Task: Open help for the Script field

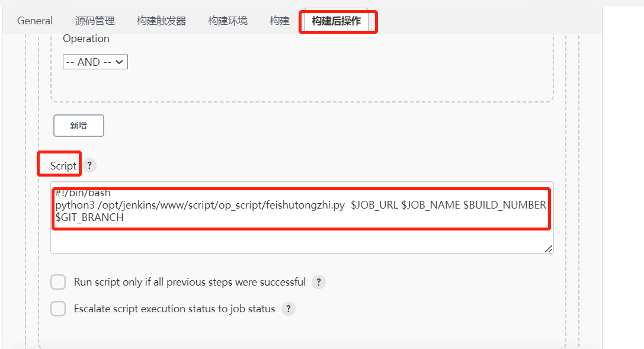Action: coord(89,165)
